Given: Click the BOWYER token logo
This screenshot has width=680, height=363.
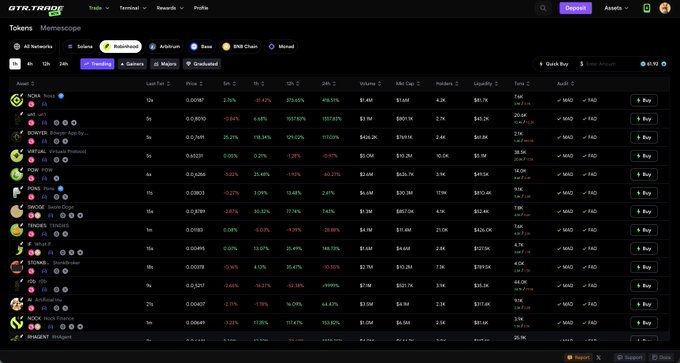Looking at the screenshot, I should click(16, 137).
